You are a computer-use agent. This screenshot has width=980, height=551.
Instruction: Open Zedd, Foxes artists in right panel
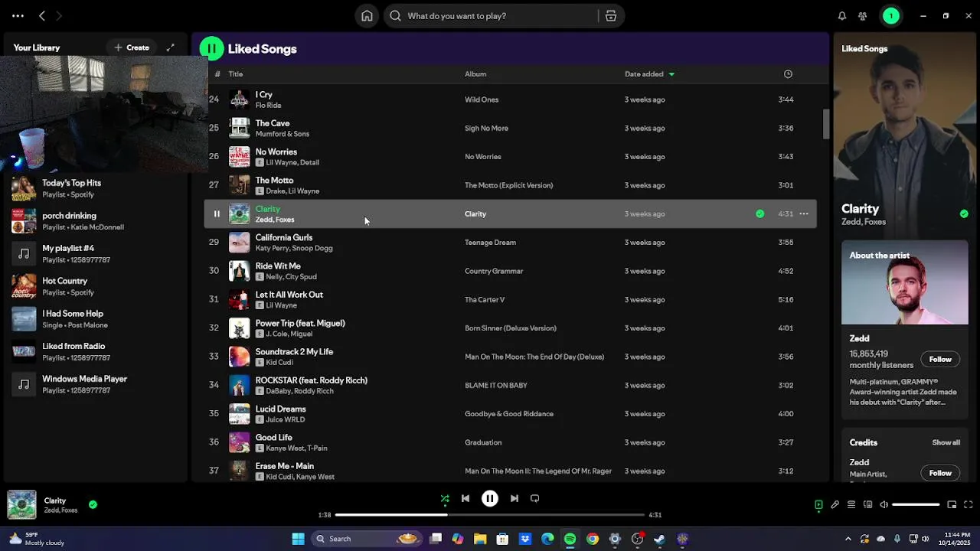(864, 222)
